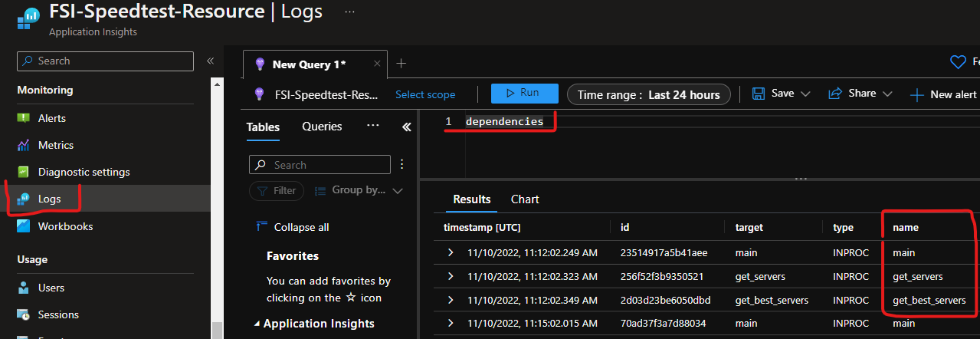This screenshot has width=980, height=339.
Task: Sort by the type column header
Action: click(x=843, y=228)
